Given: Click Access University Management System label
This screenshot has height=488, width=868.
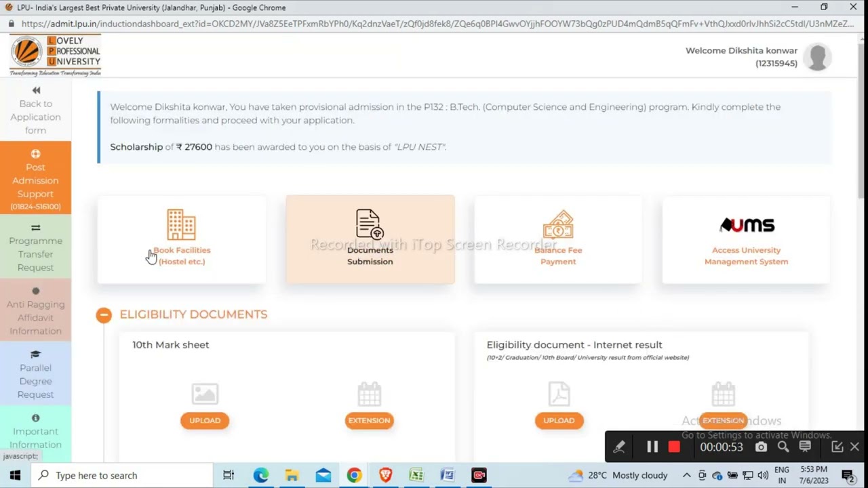Looking at the screenshot, I should 746,256.
